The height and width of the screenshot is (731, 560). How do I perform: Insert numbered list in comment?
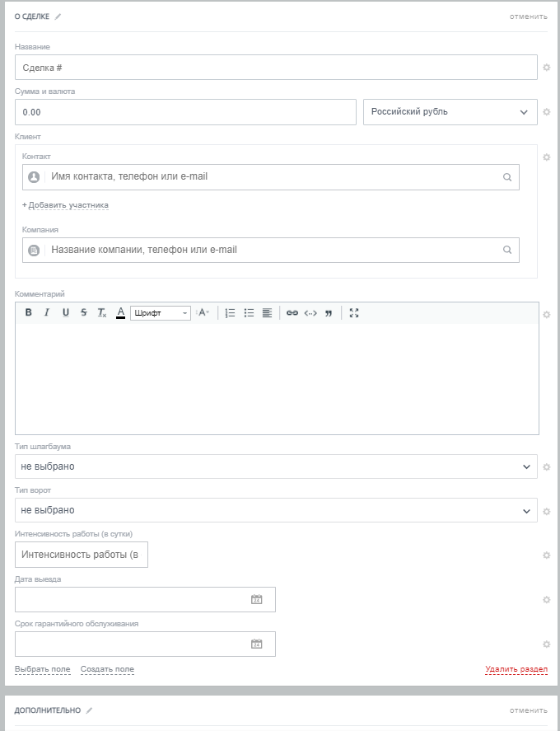tap(231, 313)
